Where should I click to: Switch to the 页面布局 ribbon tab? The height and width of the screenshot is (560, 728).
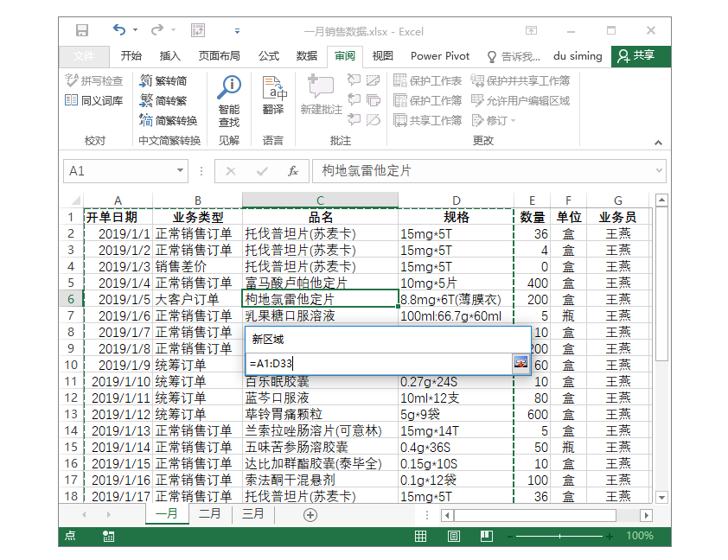click(x=219, y=56)
